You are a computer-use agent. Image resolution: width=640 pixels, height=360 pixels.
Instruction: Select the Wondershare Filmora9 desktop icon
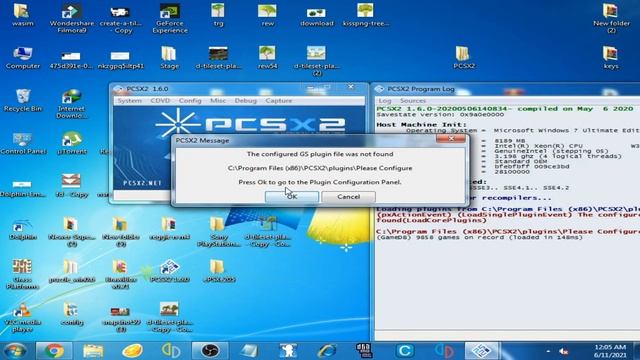(x=71, y=18)
